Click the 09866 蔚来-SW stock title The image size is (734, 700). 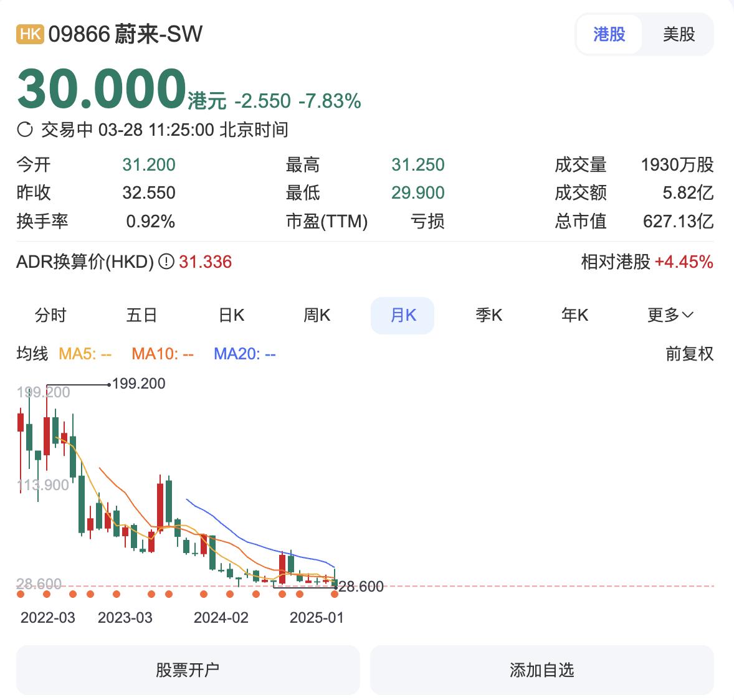125,34
